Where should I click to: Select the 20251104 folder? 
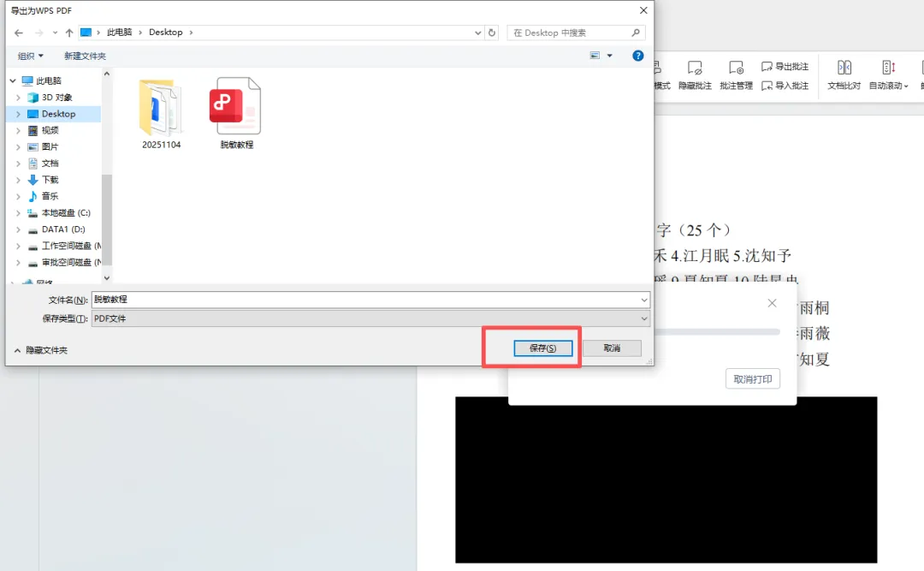coord(161,113)
